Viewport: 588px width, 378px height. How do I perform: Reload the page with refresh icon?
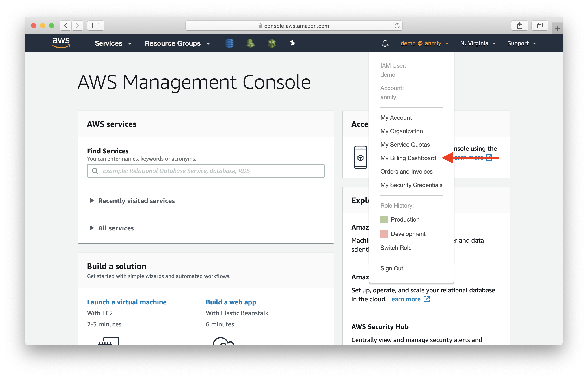pos(397,26)
